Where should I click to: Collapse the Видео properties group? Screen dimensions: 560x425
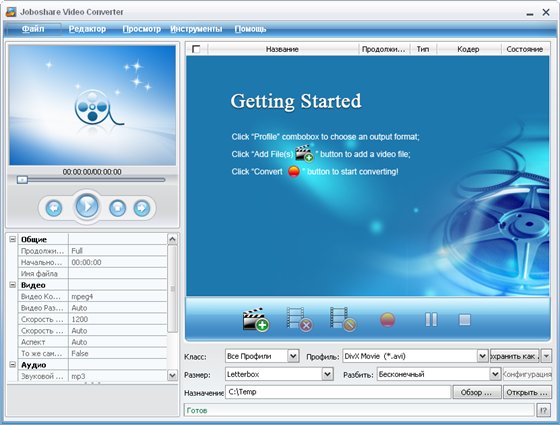(12, 285)
